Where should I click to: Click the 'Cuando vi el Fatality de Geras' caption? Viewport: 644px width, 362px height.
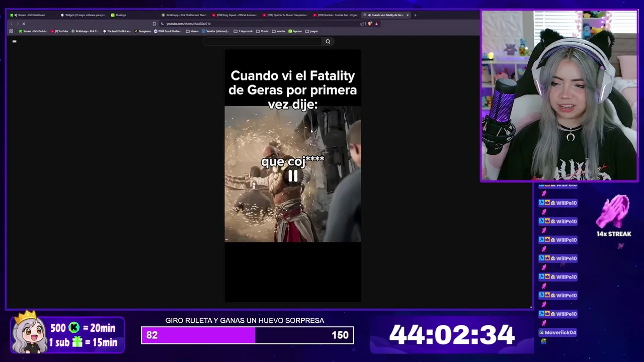[293, 90]
